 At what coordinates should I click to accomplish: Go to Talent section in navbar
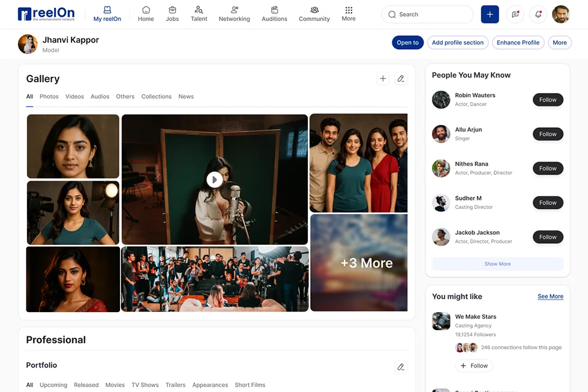[x=199, y=14]
